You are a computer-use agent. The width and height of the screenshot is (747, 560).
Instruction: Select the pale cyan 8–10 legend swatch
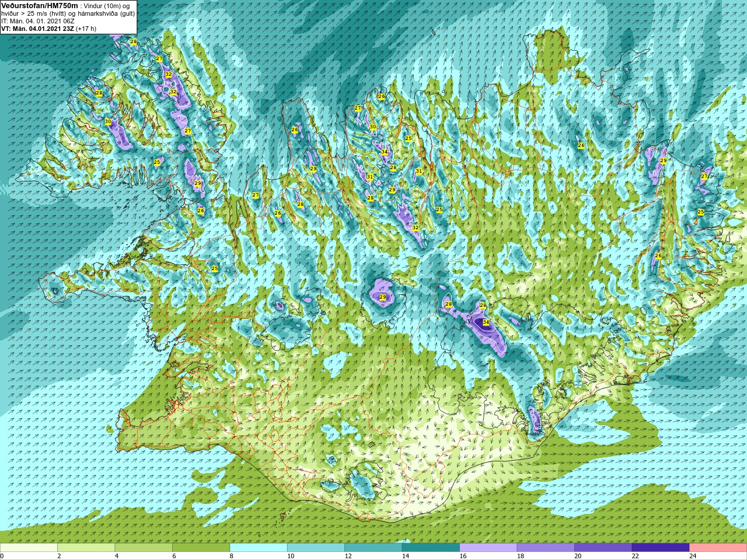(x=259, y=548)
